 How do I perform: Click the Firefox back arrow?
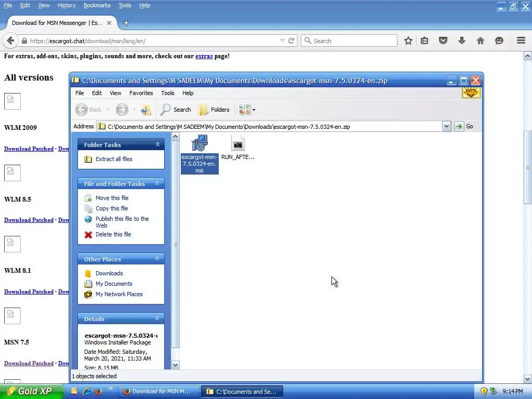coord(10,41)
